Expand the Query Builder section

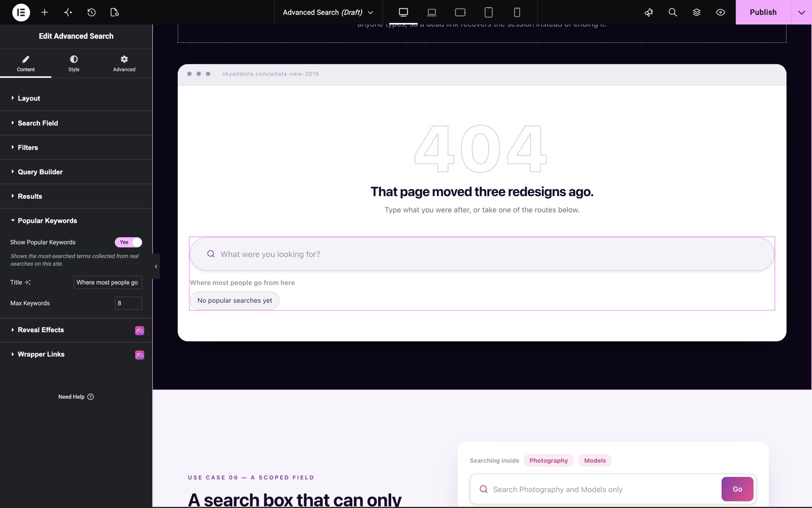coord(76,172)
